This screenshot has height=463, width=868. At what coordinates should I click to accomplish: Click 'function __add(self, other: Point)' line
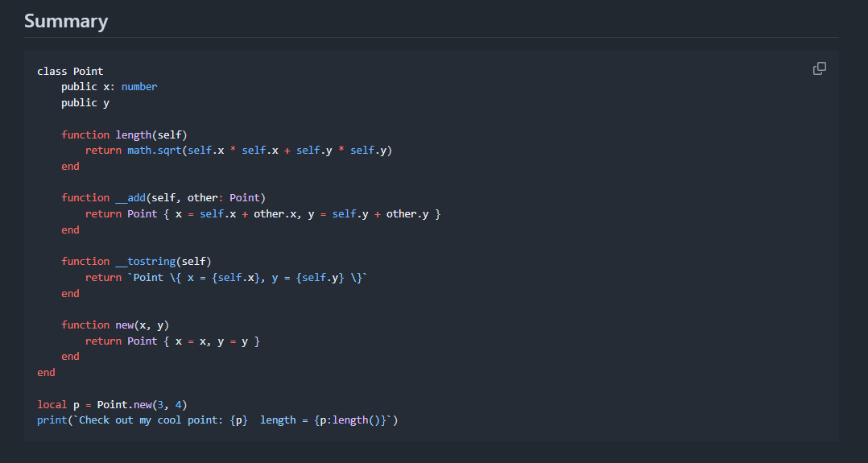(x=163, y=198)
